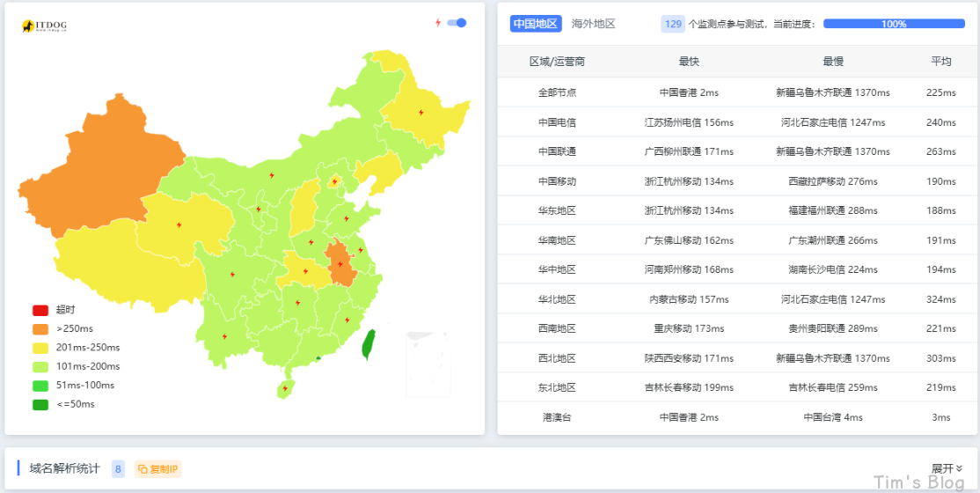
Task: Click the 324ms average value
Action: tap(941, 299)
